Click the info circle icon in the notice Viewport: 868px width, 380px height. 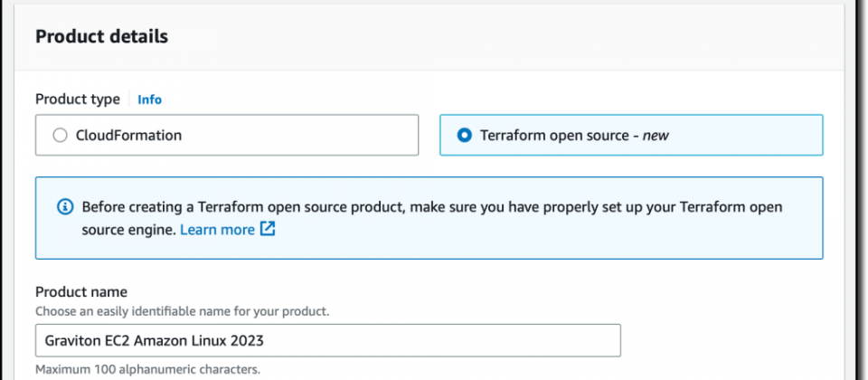65,208
